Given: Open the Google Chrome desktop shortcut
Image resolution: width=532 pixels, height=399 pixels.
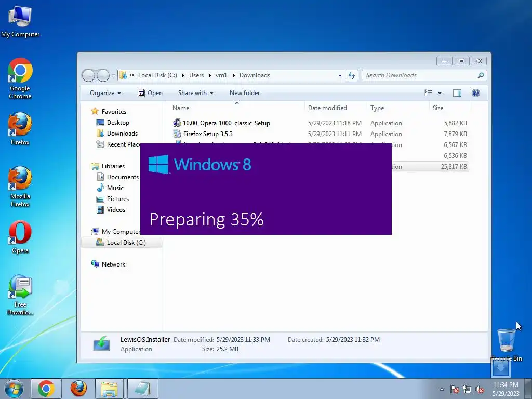Looking at the screenshot, I should [20, 78].
